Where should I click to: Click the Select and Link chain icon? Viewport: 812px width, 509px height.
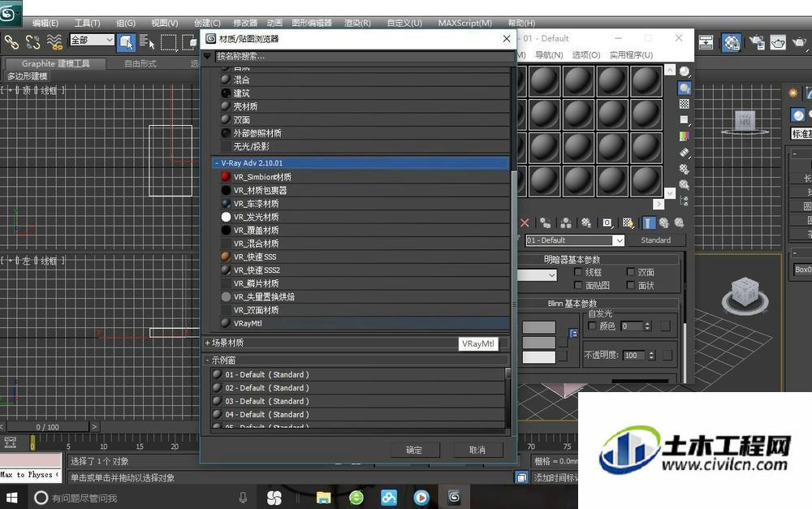tap(11, 41)
